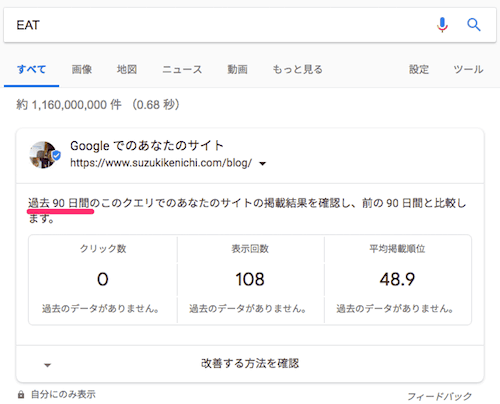Image resolution: width=500 pixels, height=404 pixels.
Task: Click the suzukikenichi.com blog URL
Action: 161,163
